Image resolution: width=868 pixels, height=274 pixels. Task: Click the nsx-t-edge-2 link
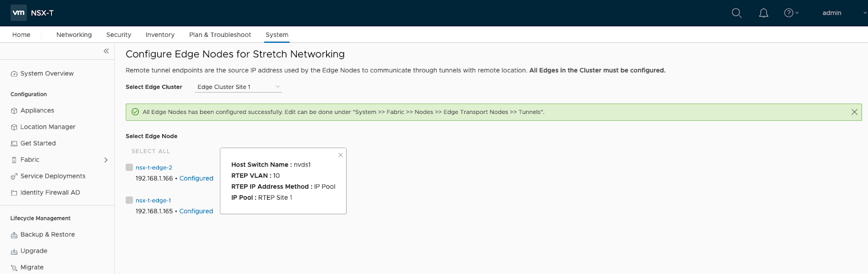coord(154,168)
